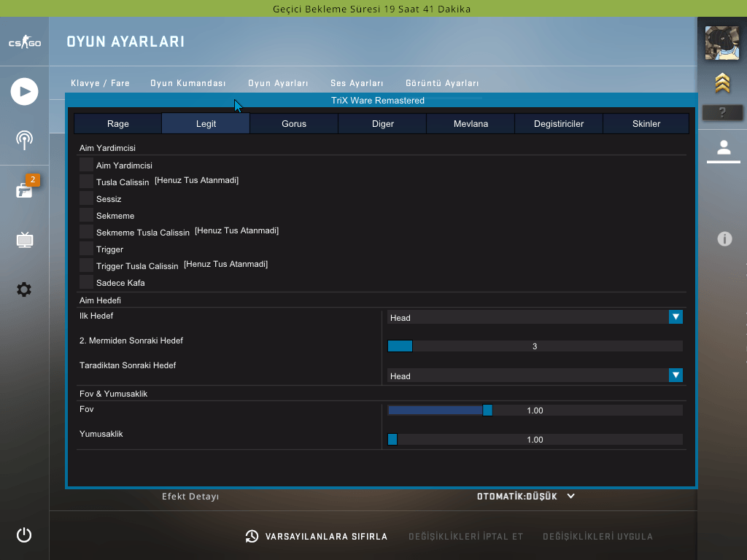
Task: Open the Gorus tab
Action: click(x=294, y=123)
